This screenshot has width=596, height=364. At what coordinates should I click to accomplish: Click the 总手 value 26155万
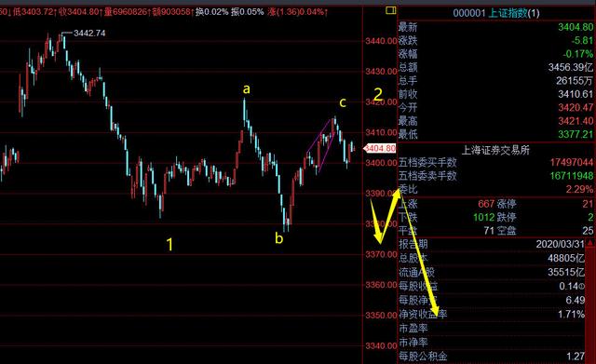pos(575,81)
